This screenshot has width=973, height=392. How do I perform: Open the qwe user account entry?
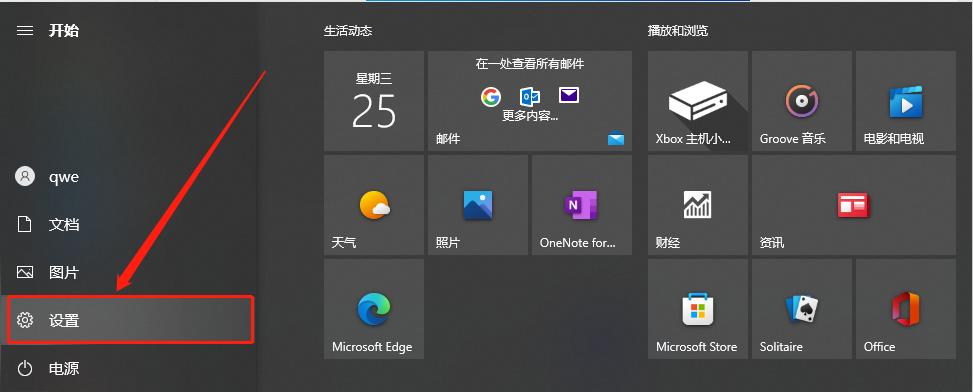[130, 177]
